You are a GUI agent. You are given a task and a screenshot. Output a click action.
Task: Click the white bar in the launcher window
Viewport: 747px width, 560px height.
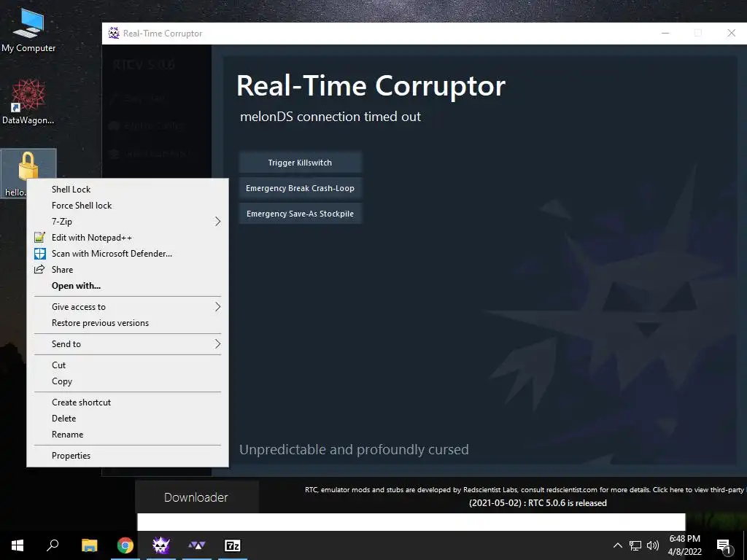411,522
